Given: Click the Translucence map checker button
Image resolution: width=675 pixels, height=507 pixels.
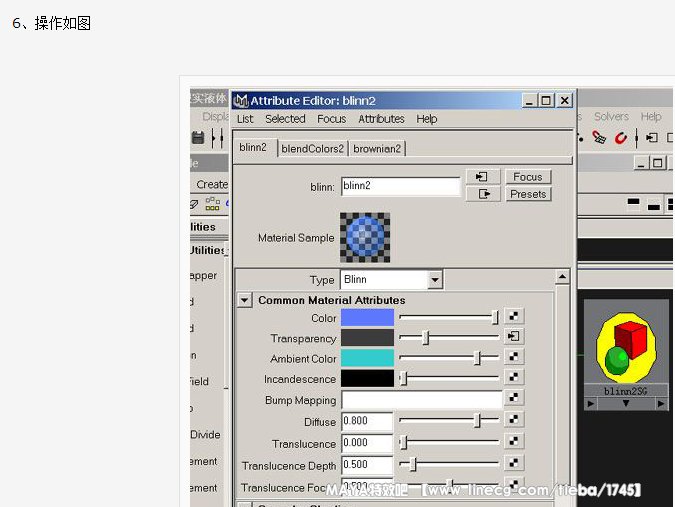Looking at the screenshot, I should 513,441.
